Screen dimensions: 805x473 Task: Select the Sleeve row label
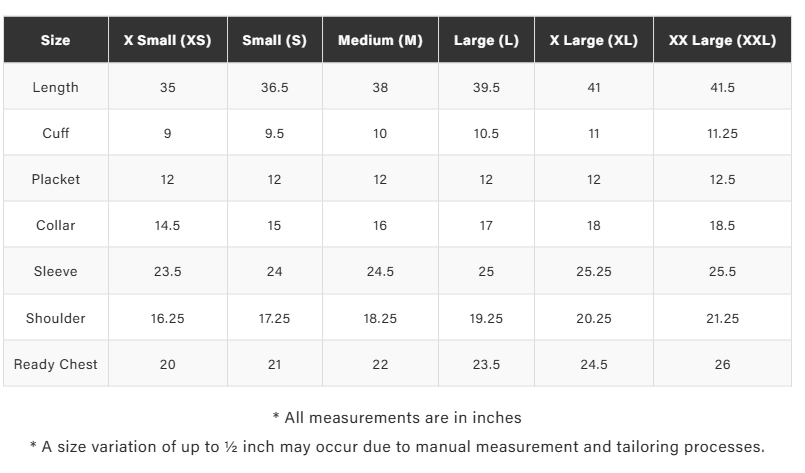point(55,271)
